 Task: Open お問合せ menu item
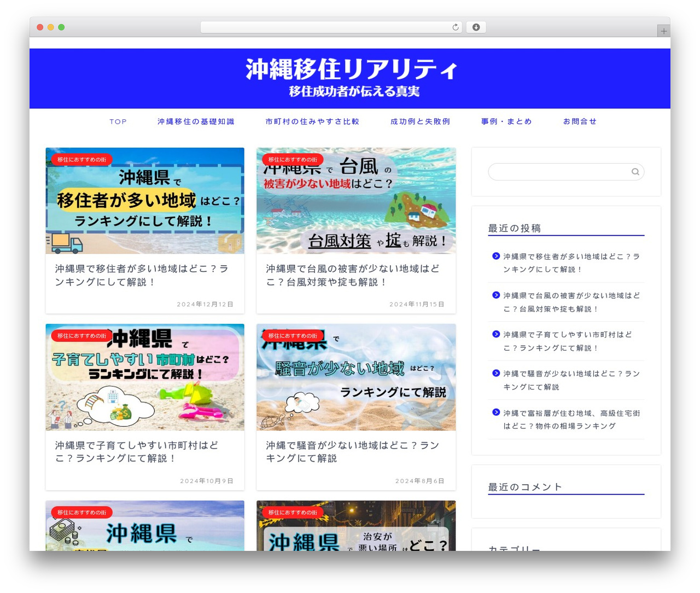click(x=580, y=121)
